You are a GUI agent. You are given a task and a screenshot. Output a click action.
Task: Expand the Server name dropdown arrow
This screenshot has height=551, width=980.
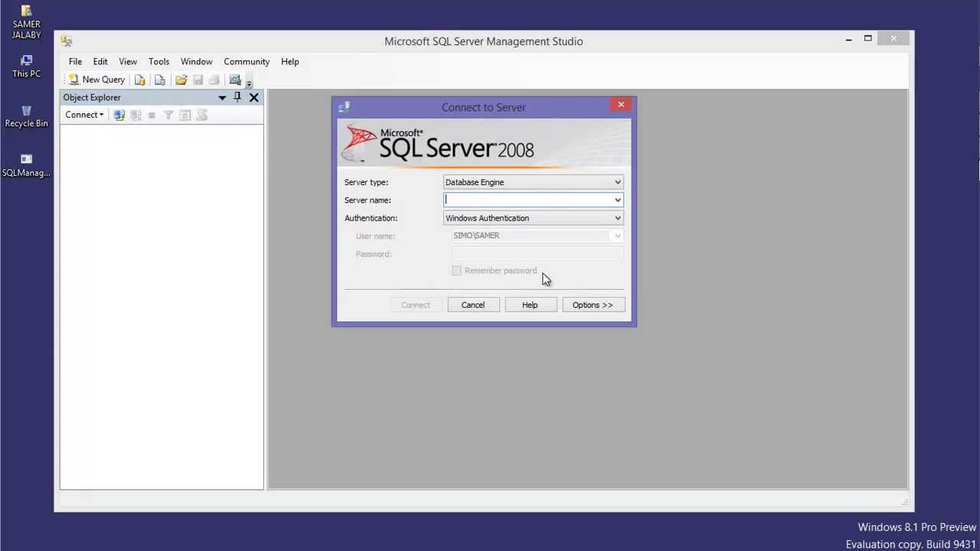617,201
